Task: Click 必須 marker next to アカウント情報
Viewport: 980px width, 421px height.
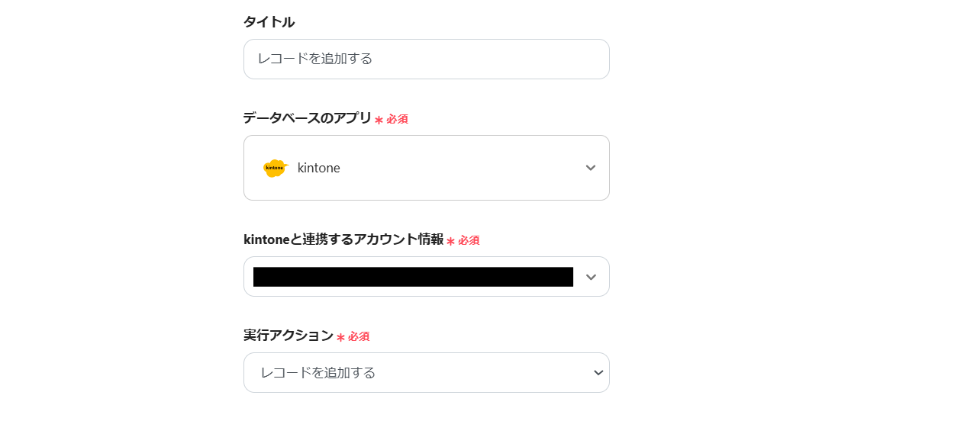Action: [469, 240]
